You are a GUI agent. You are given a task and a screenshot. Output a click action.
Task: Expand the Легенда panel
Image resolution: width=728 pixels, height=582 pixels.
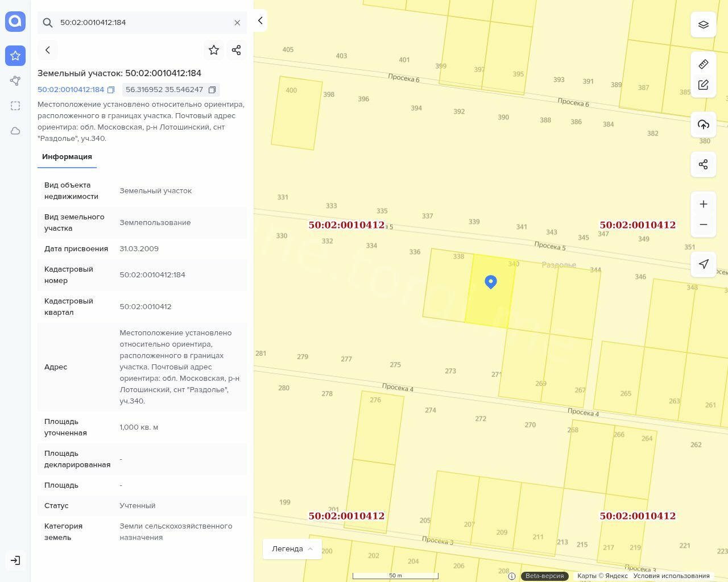[x=292, y=549]
